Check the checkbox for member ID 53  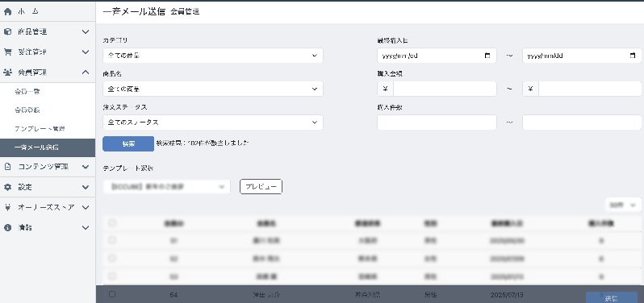tap(112, 276)
